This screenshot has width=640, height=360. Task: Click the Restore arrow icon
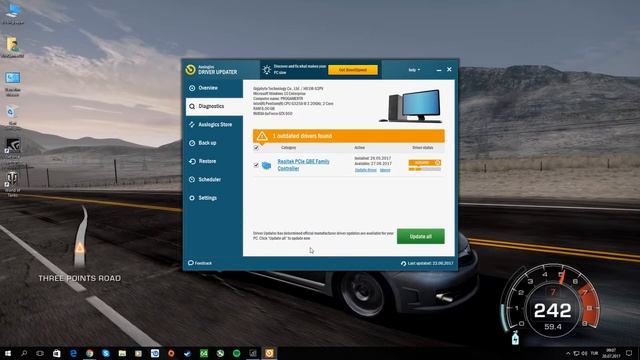point(192,162)
